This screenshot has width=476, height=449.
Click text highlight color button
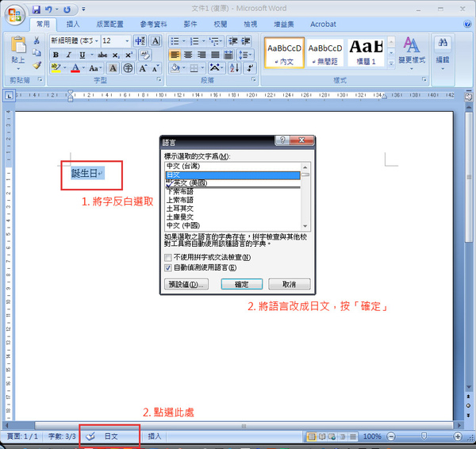click(x=56, y=68)
